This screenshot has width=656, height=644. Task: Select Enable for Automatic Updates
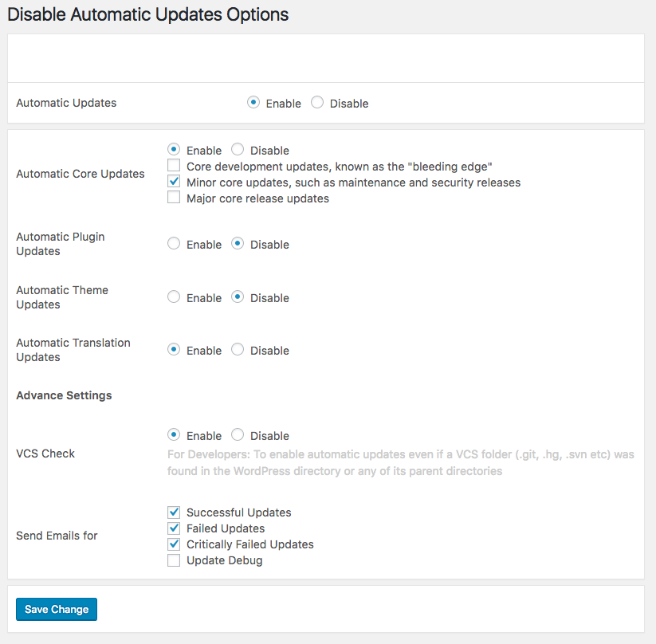tap(253, 103)
